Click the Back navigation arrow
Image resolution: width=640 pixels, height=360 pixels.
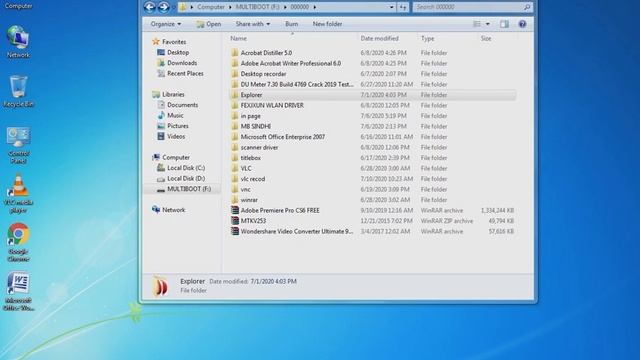click(x=150, y=7)
